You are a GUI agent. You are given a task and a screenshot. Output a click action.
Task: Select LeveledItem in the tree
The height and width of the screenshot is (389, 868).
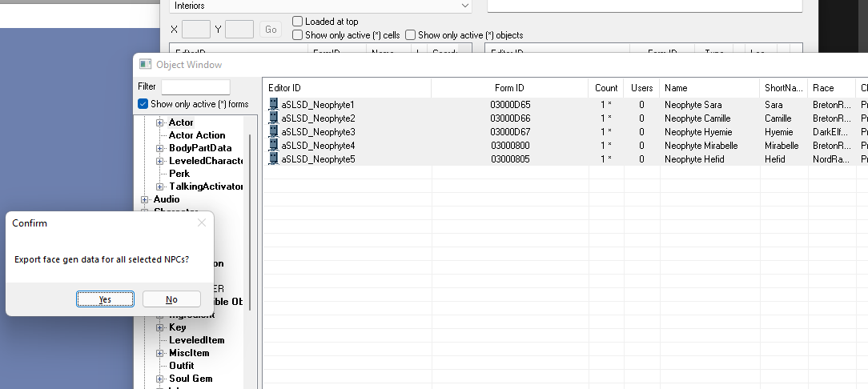pos(197,340)
